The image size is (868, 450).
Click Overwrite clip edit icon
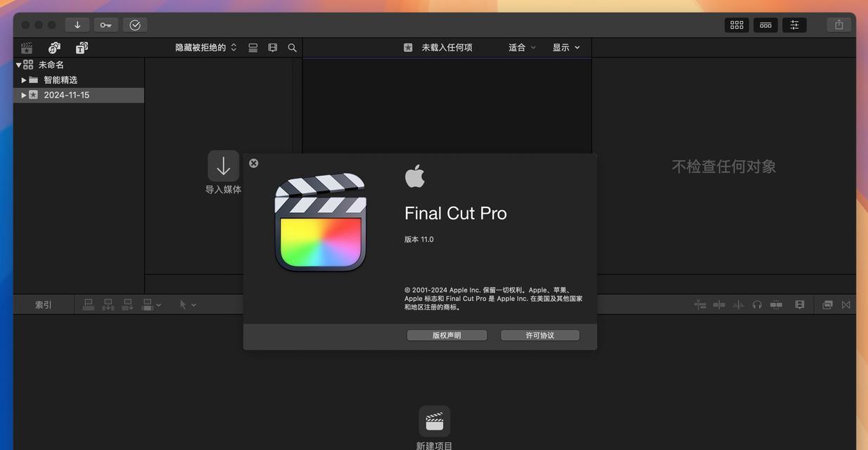tap(148, 304)
